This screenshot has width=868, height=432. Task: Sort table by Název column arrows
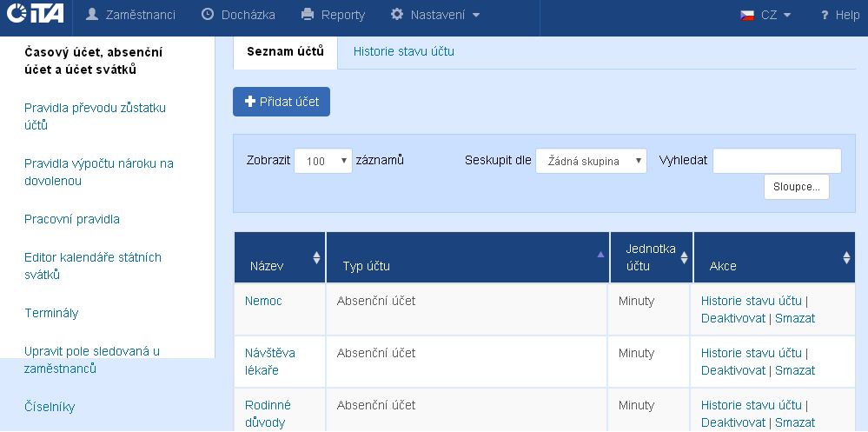point(316,257)
